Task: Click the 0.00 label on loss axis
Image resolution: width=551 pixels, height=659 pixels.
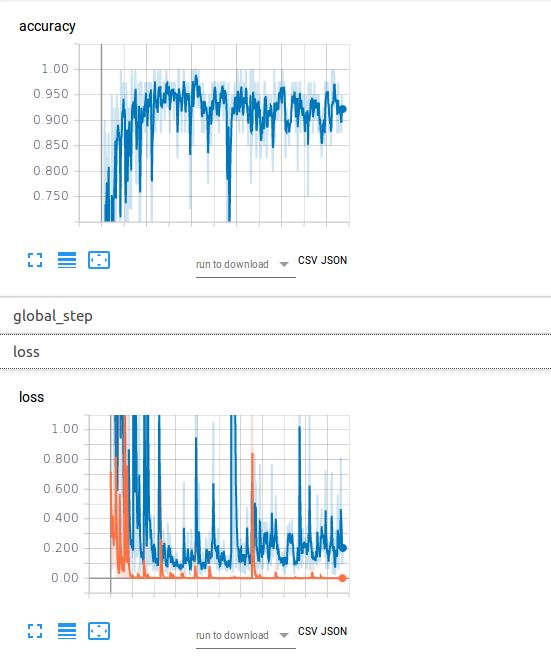Action: point(65,578)
